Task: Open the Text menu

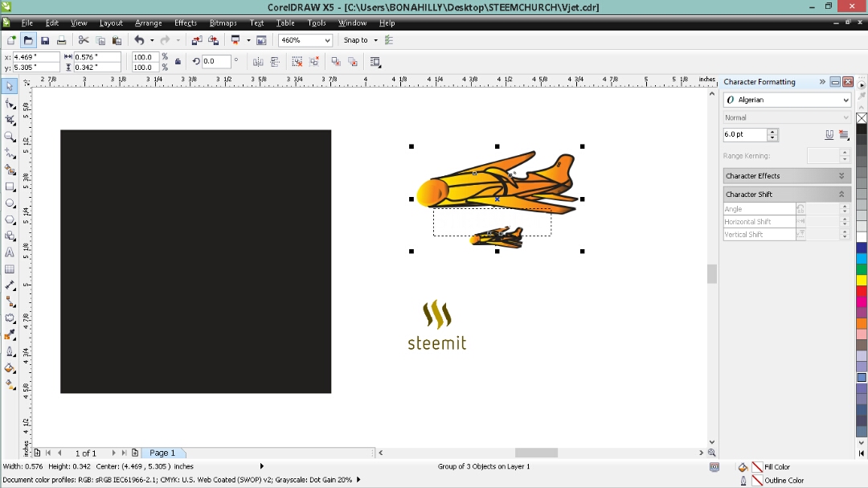Action: click(x=257, y=23)
